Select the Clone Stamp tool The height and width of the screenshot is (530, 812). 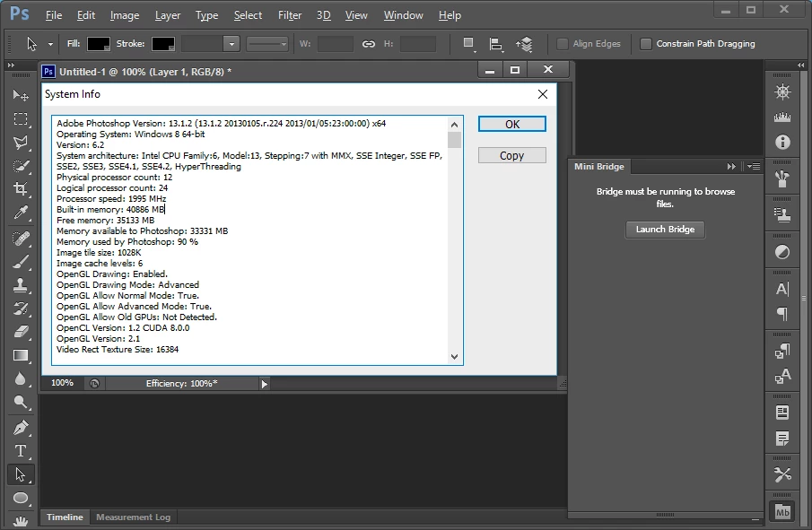[x=21, y=285]
